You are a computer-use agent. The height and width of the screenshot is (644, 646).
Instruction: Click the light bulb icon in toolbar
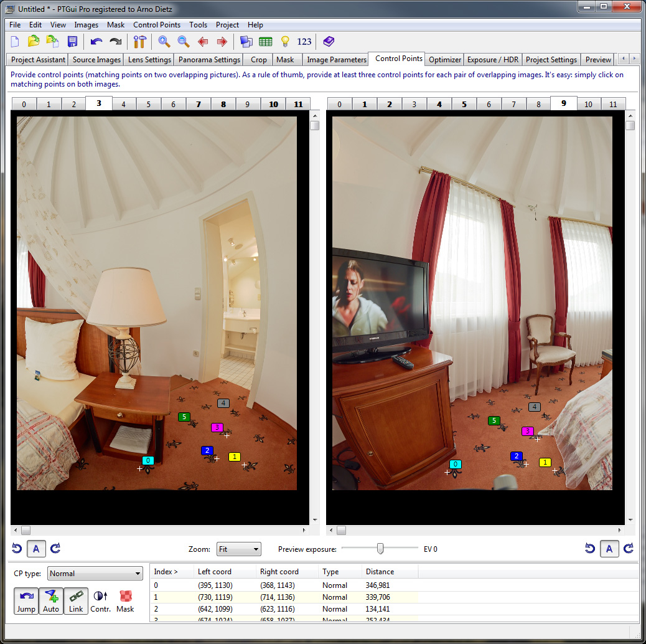tap(285, 42)
